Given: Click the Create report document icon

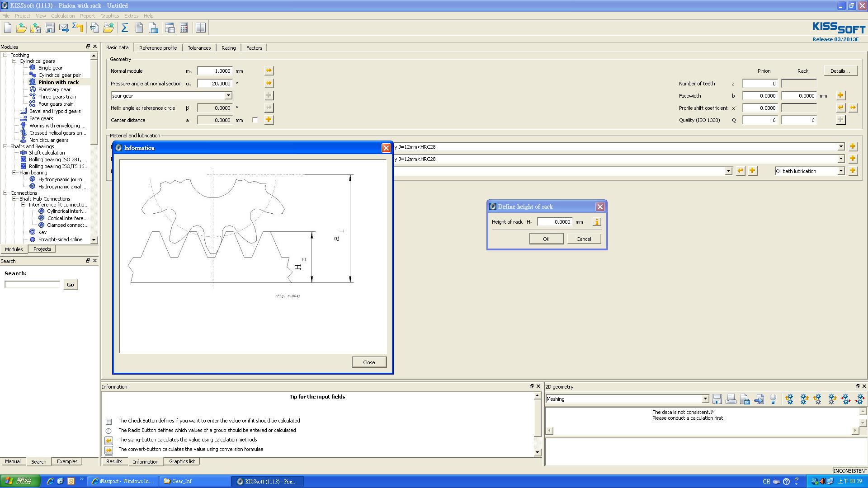Looking at the screenshot, I should click(x=139, y=28).
